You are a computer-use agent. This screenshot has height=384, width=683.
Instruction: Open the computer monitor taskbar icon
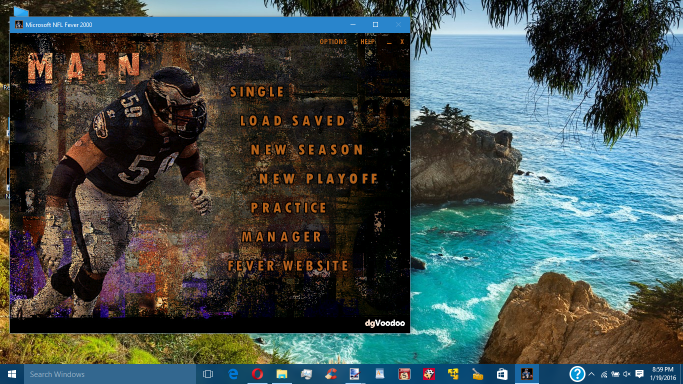pos(306,374)
